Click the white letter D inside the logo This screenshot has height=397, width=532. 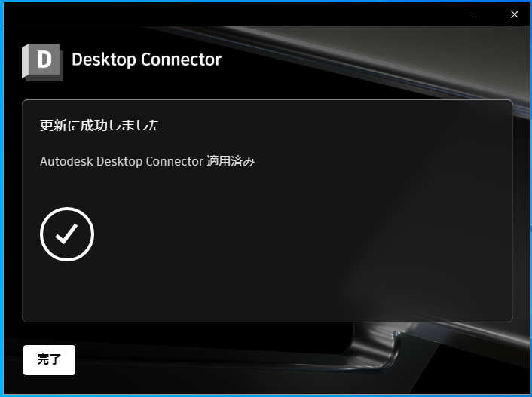point(44,60)
